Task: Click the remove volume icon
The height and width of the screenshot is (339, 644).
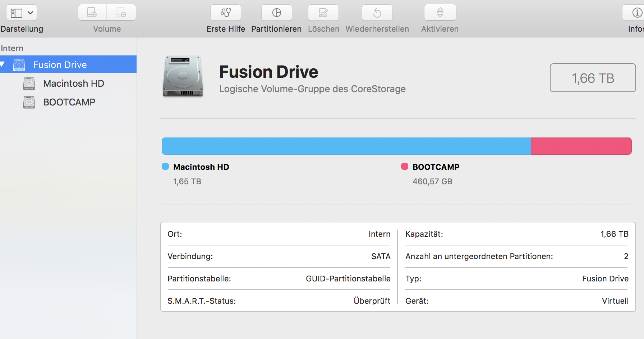Action: (121, 13)
